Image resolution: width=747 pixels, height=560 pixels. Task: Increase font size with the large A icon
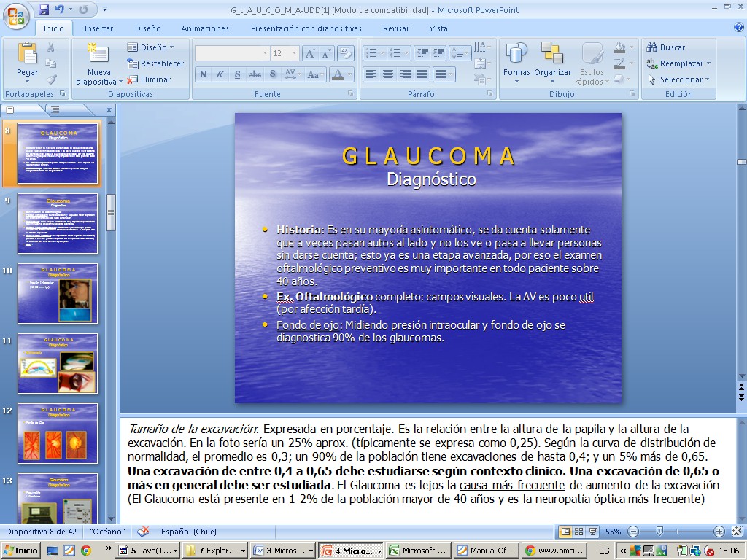(309, 54)
